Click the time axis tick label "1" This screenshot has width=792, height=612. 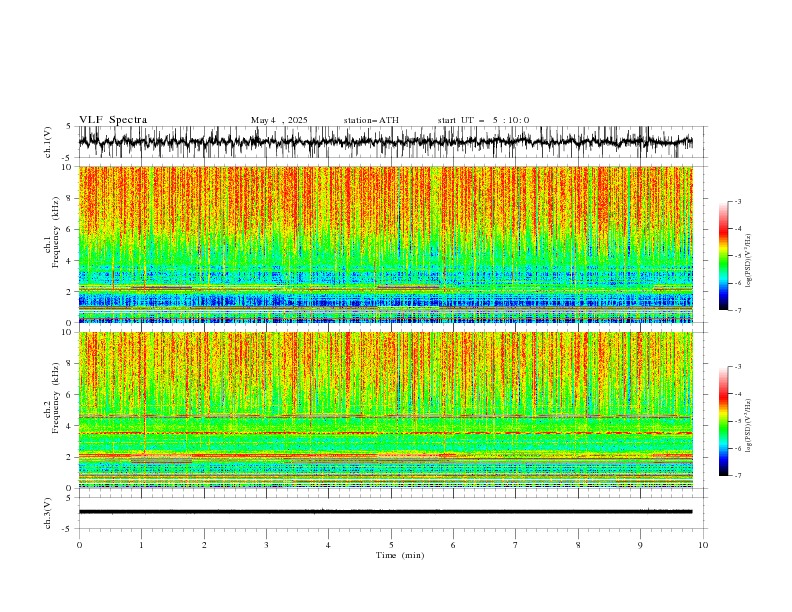[x=142, y=545]
